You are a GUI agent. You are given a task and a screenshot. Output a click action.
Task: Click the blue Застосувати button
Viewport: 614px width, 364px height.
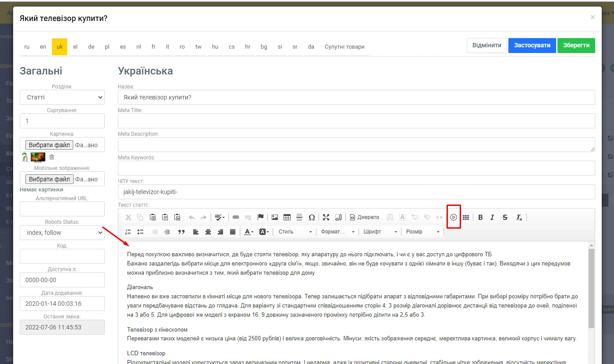pos(532,46)
